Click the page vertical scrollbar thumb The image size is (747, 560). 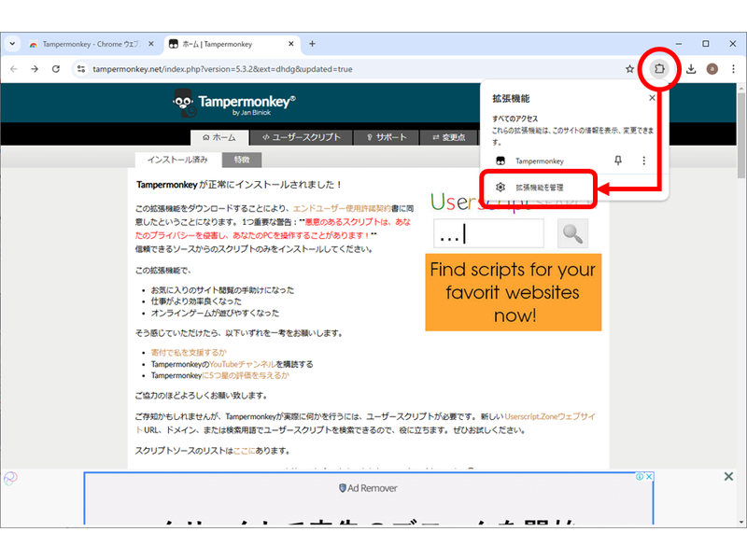coord(741,134)
